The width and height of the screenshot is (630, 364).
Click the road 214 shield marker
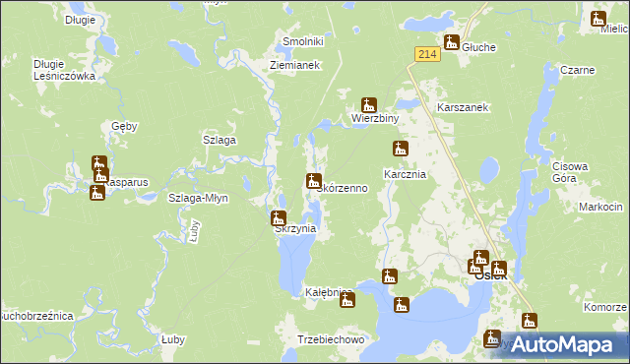click(x=427, y=54)
